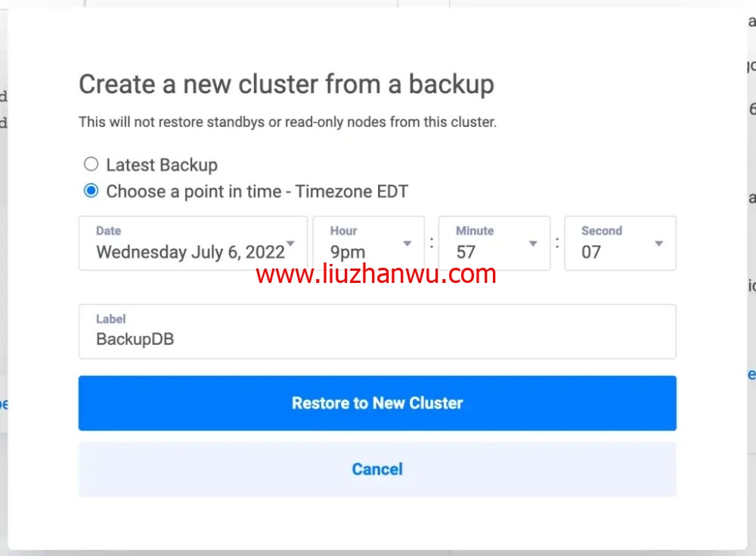
Task: Select the Latest Backup radio button
Action: [x=91, y=164]
